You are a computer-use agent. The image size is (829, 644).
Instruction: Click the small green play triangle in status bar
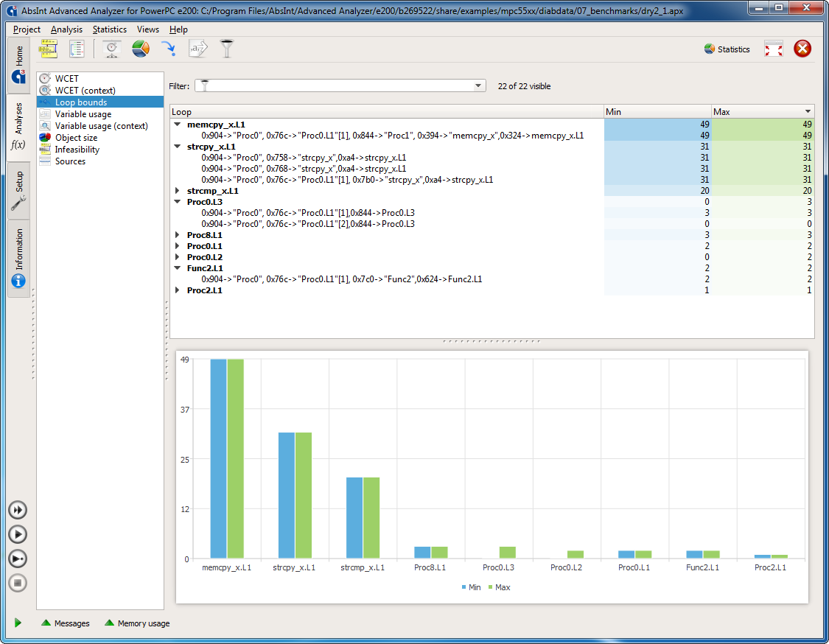tap(18, 623)
